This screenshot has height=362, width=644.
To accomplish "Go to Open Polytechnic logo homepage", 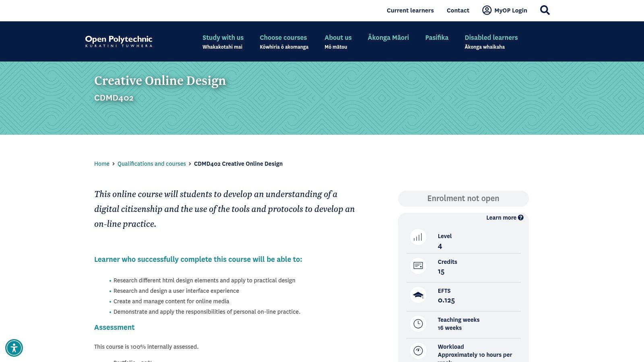I will point(119,41).
